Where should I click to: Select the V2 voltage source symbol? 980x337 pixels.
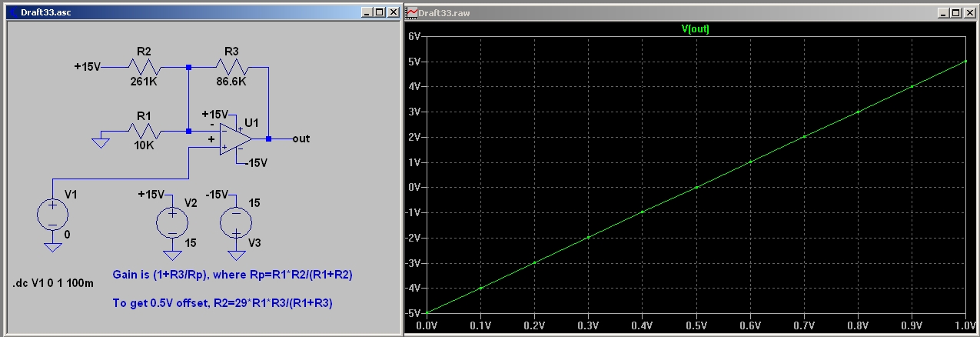click(172, 223)
